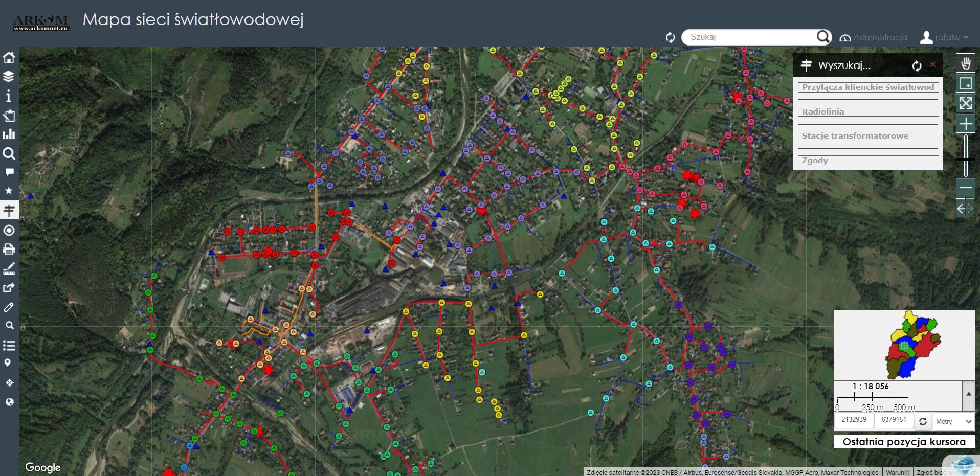Select Radiolinia search category
This screenshot has width=980, height=476.
[868, 112]
